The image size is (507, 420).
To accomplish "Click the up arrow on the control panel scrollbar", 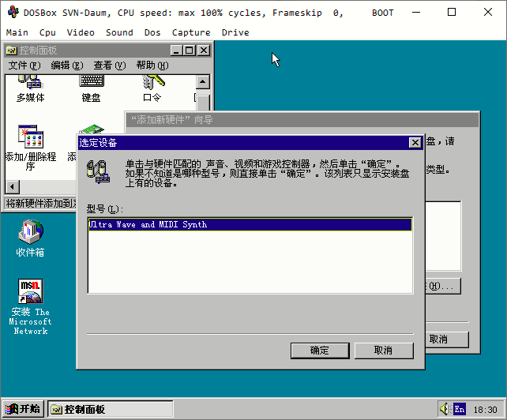I will tap(203, 82).
